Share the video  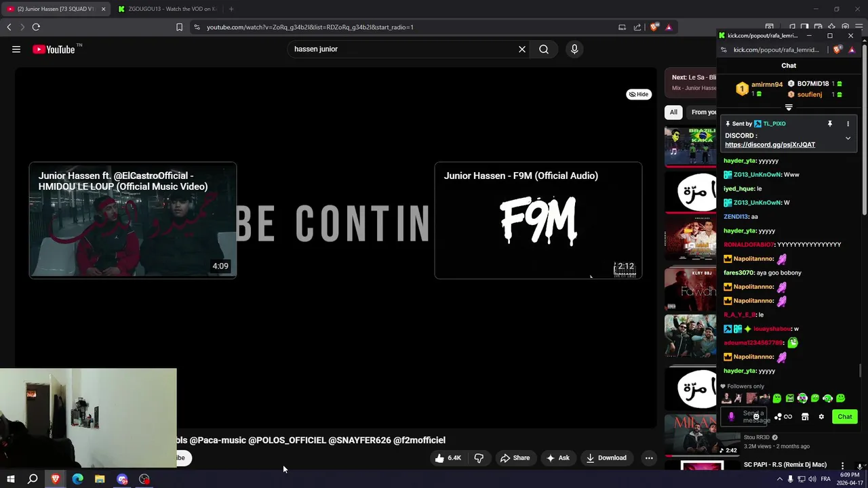click(x=515, y=458)
